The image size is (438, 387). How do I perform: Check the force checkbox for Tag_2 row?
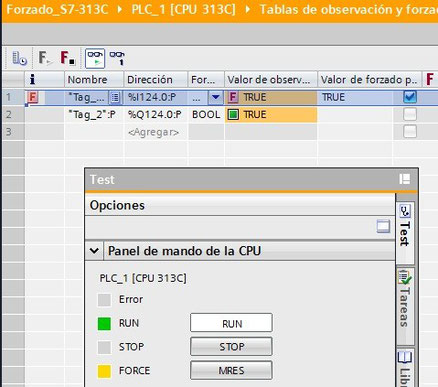point(410,114)
